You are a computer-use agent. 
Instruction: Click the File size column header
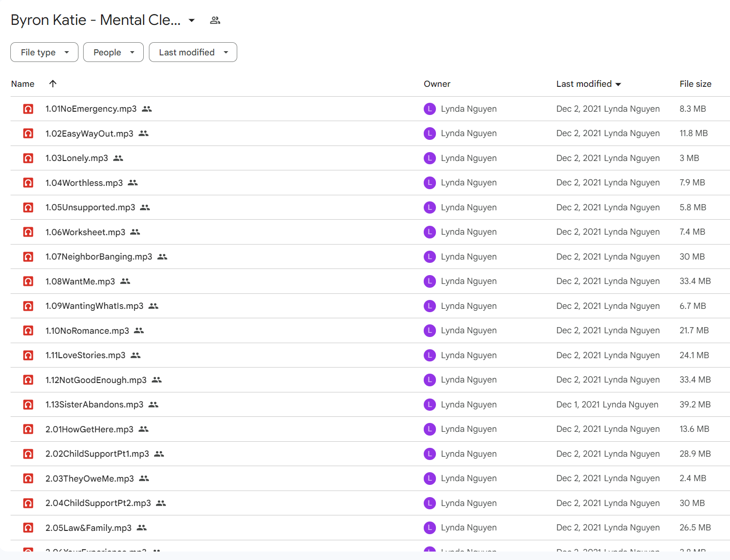(x=695, y=84)
